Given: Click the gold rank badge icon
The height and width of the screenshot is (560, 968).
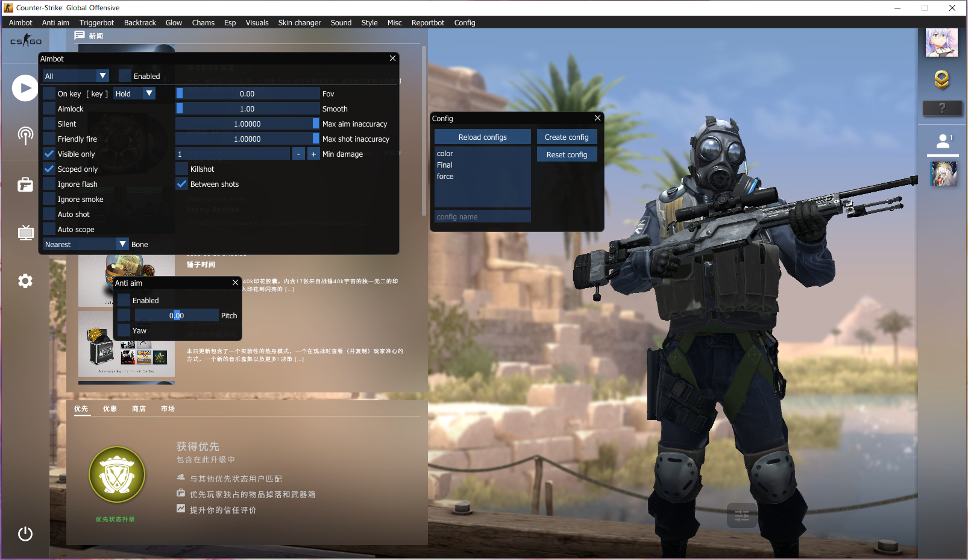Looking at the screenshot, I should tap(941, 80).
